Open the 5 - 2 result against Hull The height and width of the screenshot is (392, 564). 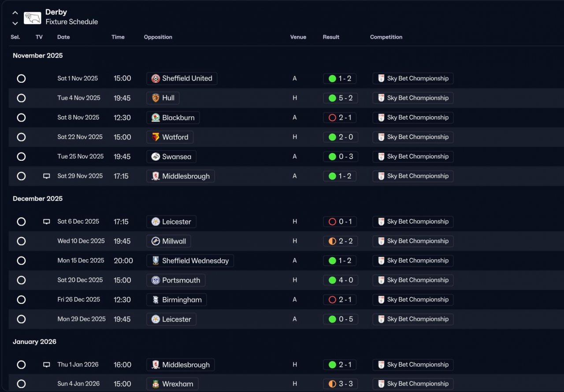click(x=340, y=98)
